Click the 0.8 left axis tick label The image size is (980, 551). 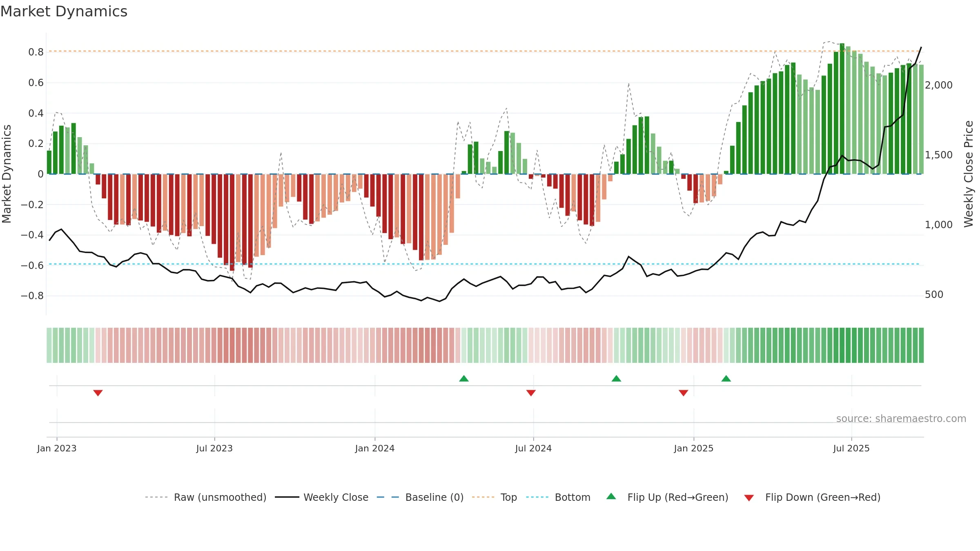tap(36, 52)
